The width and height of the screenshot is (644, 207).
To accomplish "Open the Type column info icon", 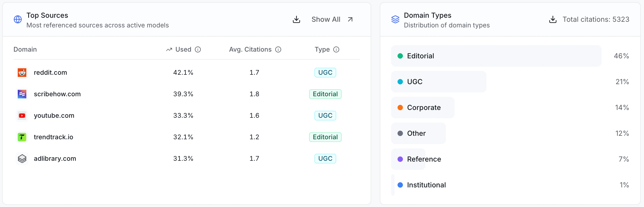I will [x=336, y=49].
